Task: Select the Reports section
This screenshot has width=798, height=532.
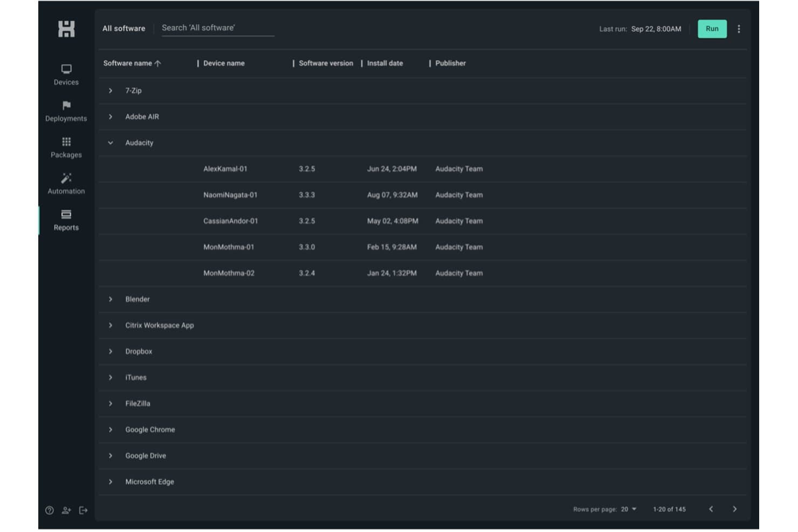Action: pos(66,220)
